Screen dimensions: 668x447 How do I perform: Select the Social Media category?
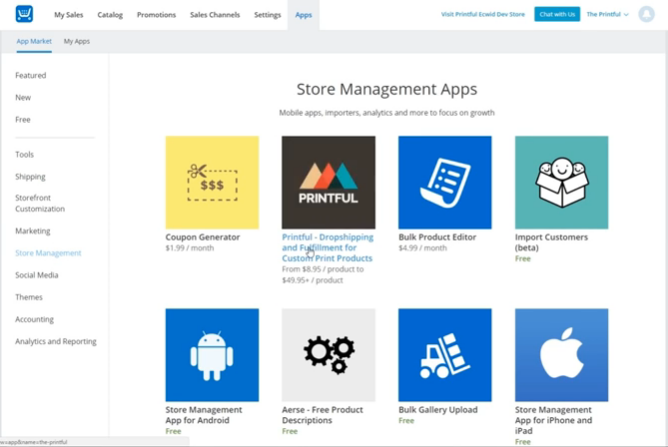(x=37, y=275)
